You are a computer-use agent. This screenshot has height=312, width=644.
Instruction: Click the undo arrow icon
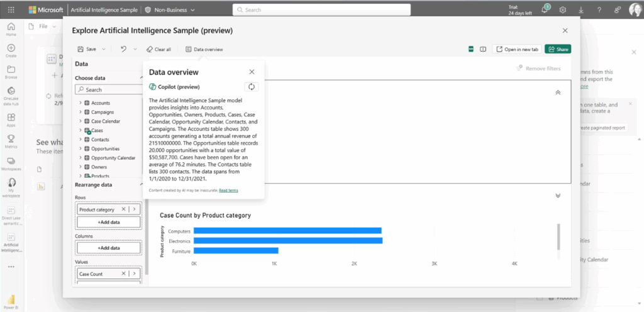pyautogui.click(x=124, y=49)
